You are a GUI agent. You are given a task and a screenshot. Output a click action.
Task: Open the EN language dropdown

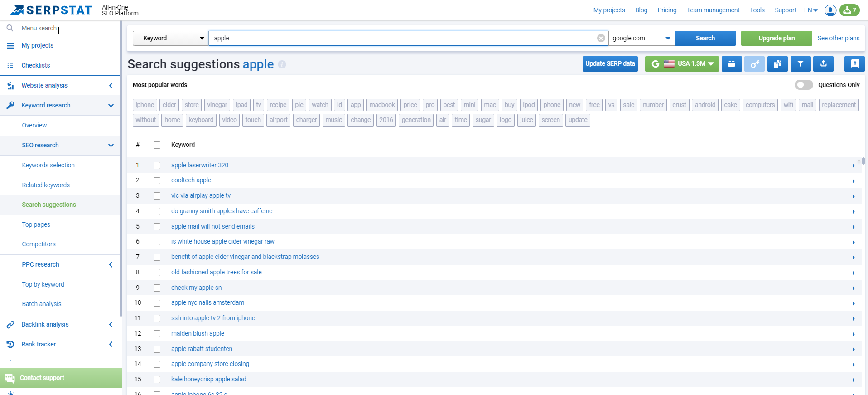click(810, 10)
